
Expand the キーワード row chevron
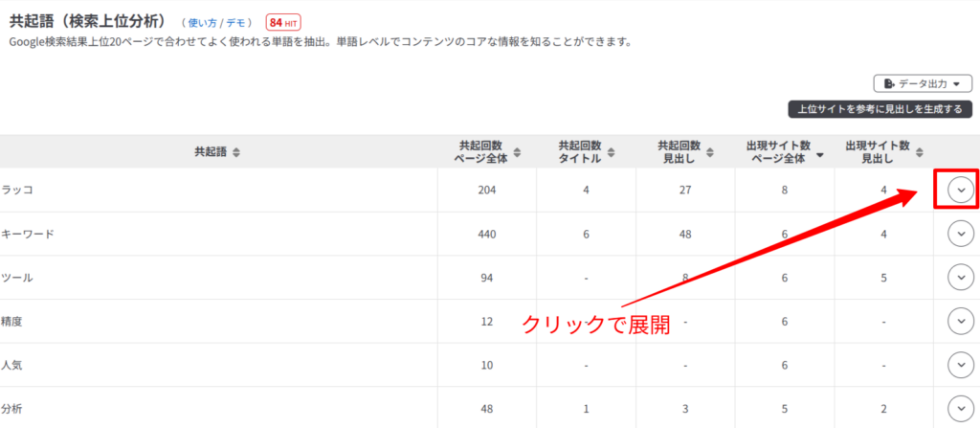pos(961,234)
